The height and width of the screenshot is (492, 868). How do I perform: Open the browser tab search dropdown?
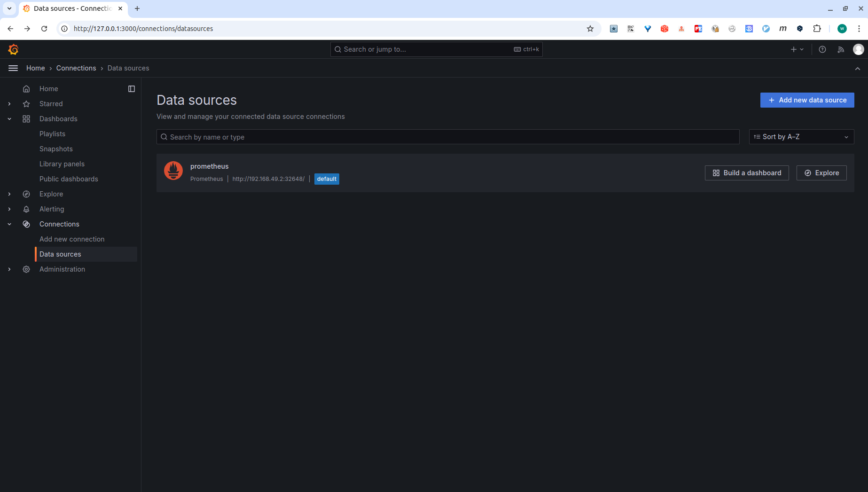[9, 8]
